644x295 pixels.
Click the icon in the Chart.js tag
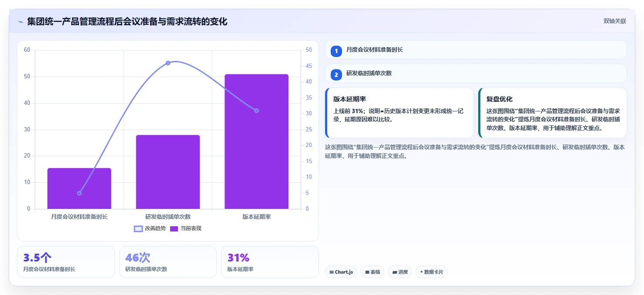click(332, 272)
